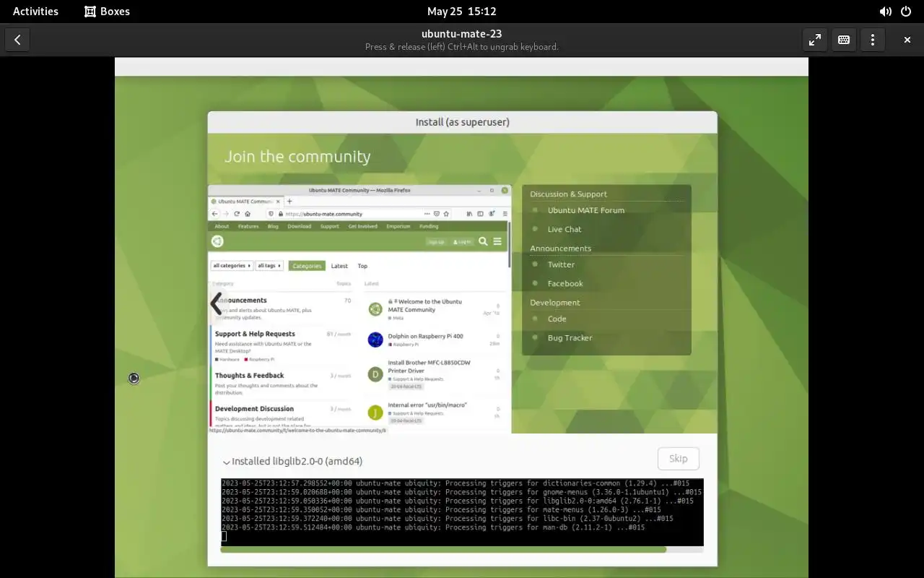Open the keyboard shortcuts button in headerbar
The width and height of the screenshot is (924, 578).
(844, 40)
